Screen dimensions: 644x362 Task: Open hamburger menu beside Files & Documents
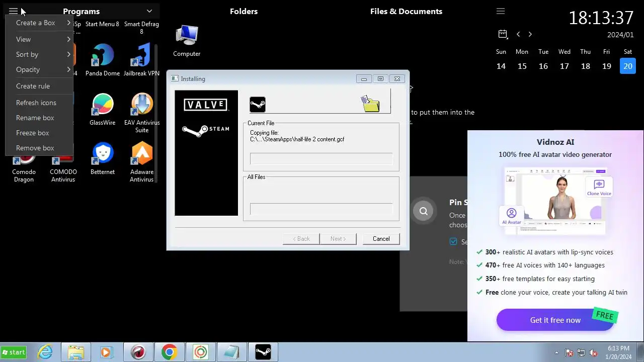500,11
